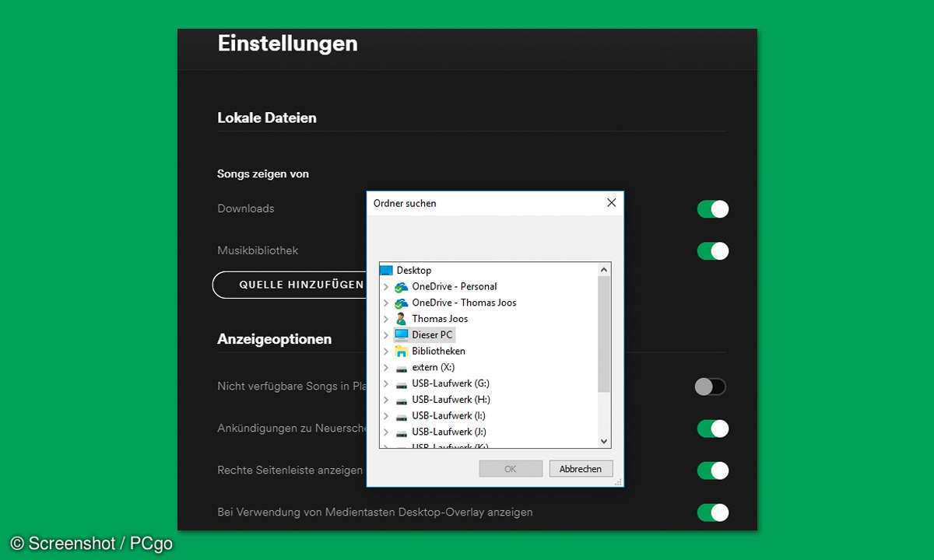934x560 pixels.
Task: Select the USB-Laufwerk (I:) label
Action: point(449,416)
